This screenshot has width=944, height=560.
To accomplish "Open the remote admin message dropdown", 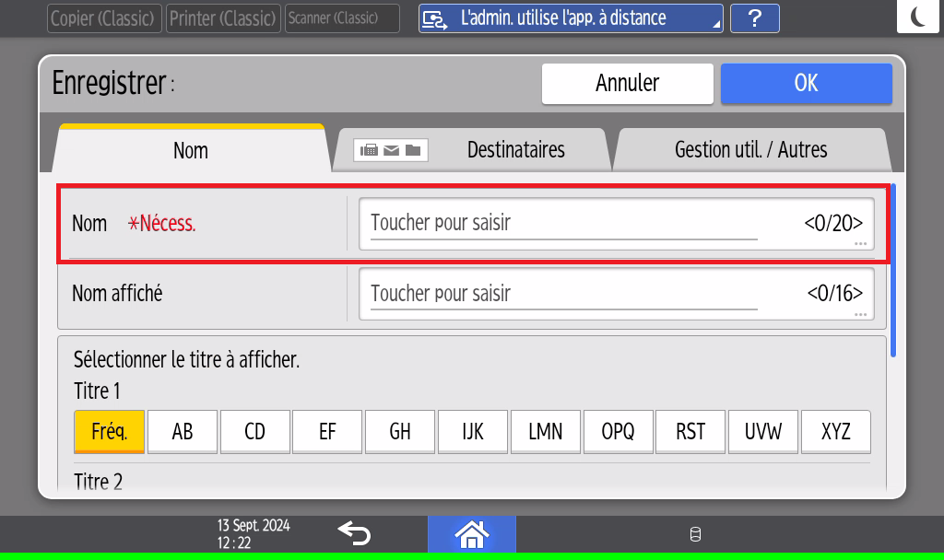I will click(x=571, y=18).
